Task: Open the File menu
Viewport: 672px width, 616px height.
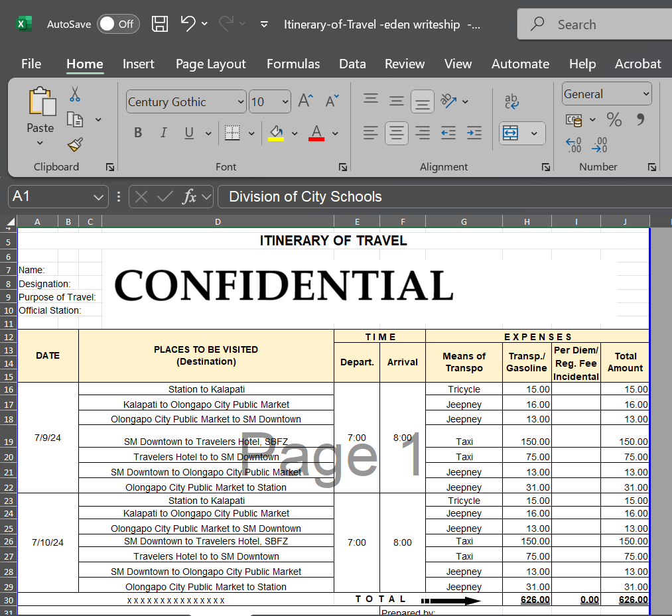Action: pos(31,64)
